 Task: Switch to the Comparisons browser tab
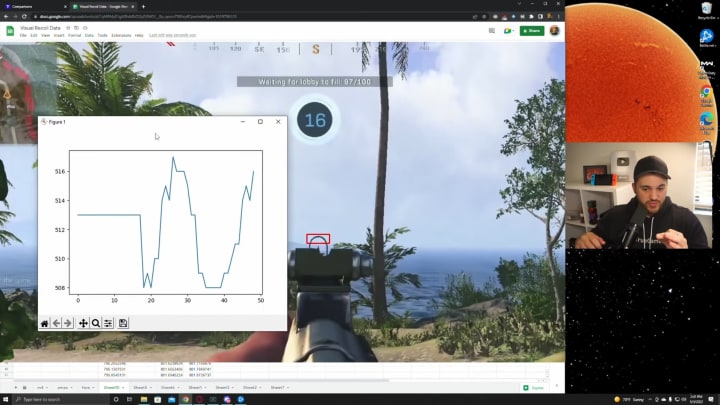[35, 6]
